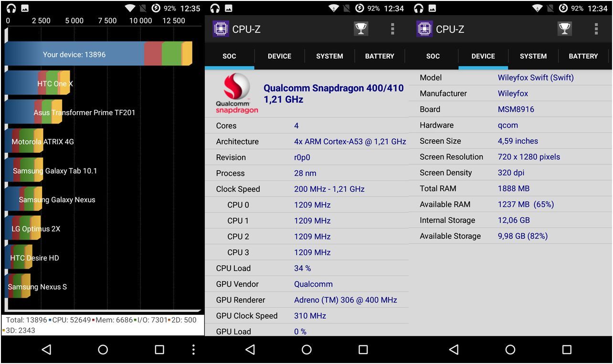Tap the CPU-Z chip logo above the Snapdragon info
Image resolution: width=613 pixels, height=364 pixels.
pos(221,29)
